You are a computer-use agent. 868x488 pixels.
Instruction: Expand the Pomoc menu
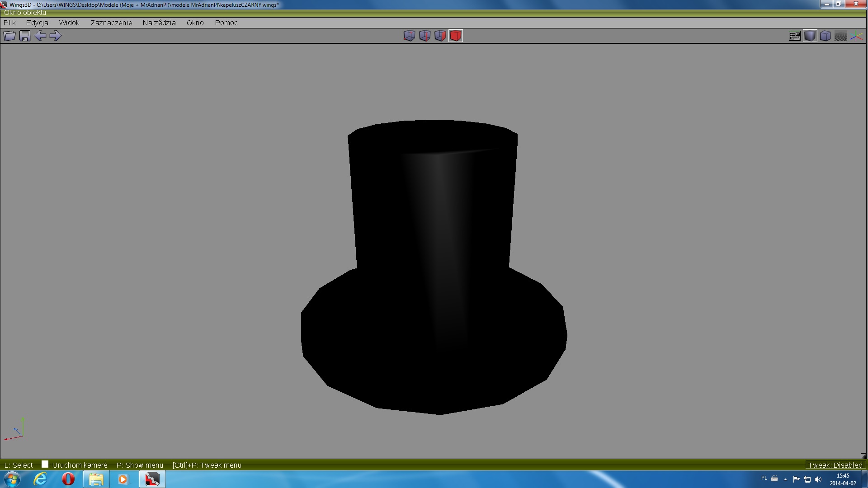point(226,23)
